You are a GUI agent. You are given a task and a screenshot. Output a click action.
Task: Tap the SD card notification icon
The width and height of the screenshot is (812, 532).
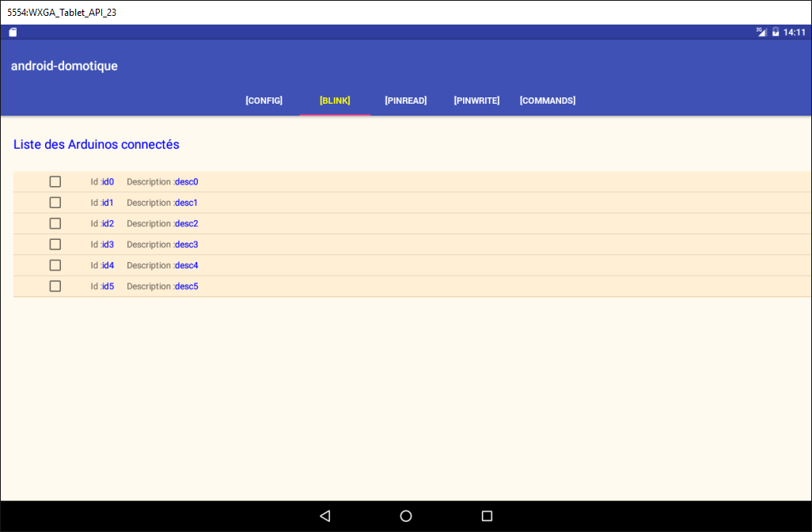(x=13, y=32)
